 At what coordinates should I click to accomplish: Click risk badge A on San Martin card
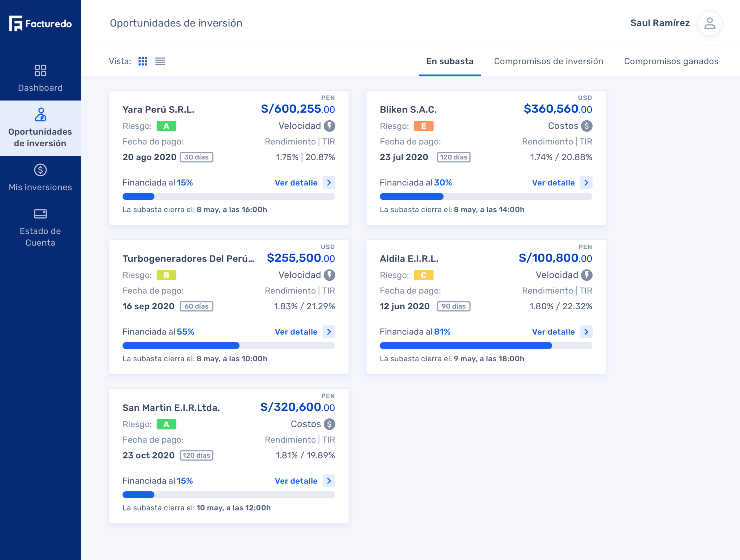[x=166, y=425]
